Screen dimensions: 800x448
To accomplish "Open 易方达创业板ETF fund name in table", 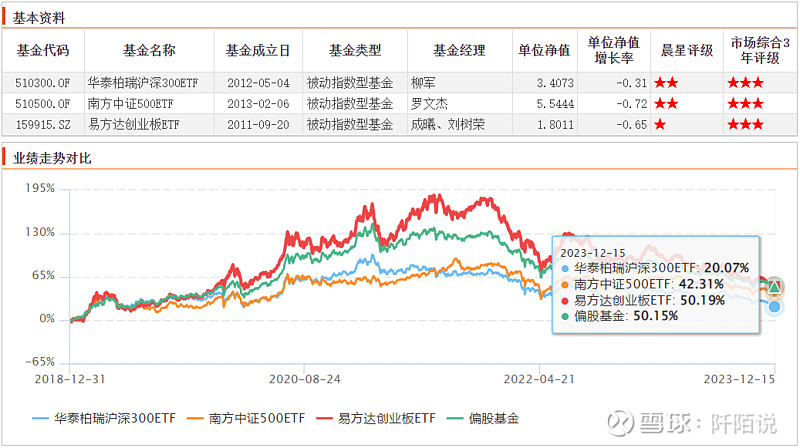I will pyautogui.click(x=134, y=125).
